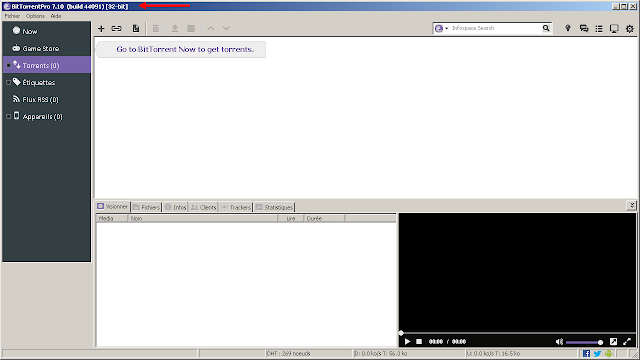
Task: Click the Stop square icon in toolbar
Action: tap(191, 28)
